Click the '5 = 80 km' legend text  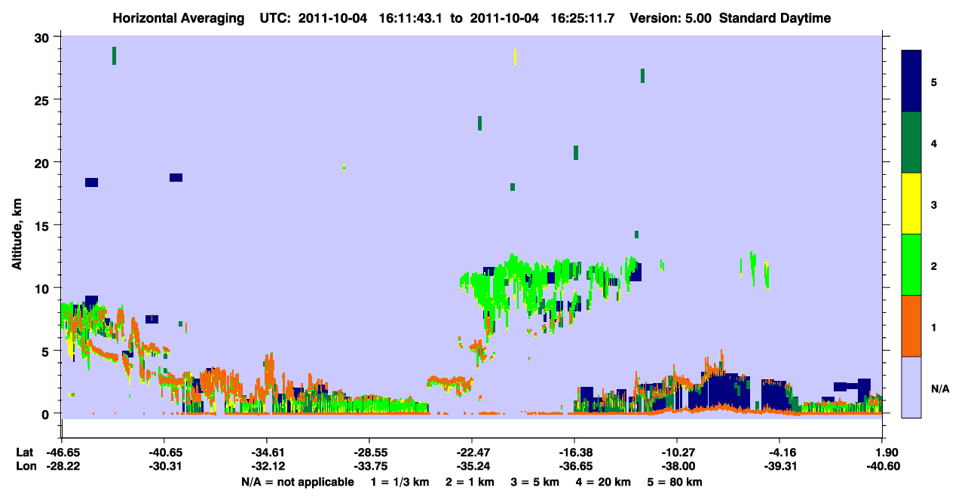point(674,482)
